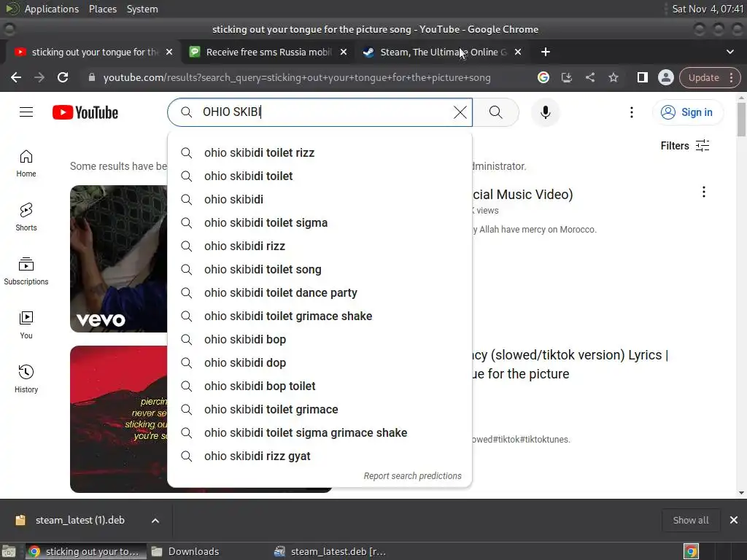Screen dimensions: 747x560
Task: Select the suggestion reading exactly 'ohio skibidi bop'
Action: (x=320, y=340)
